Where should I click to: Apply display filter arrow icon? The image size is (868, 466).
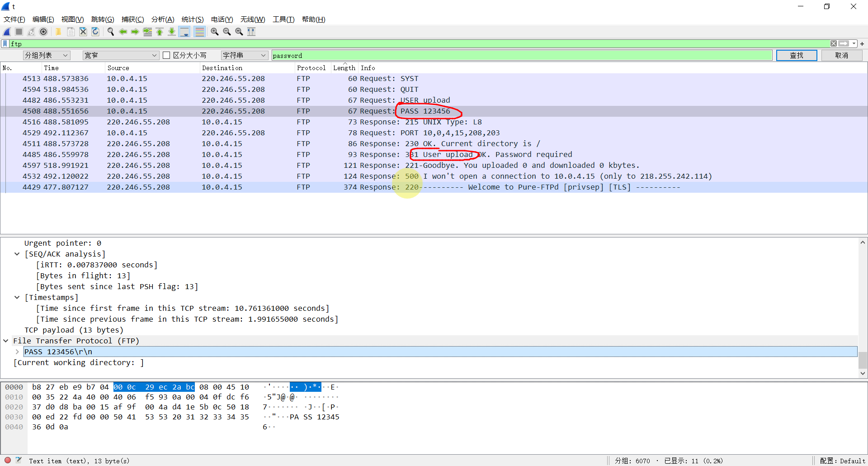pyautogui.click(x=844, y=44)
